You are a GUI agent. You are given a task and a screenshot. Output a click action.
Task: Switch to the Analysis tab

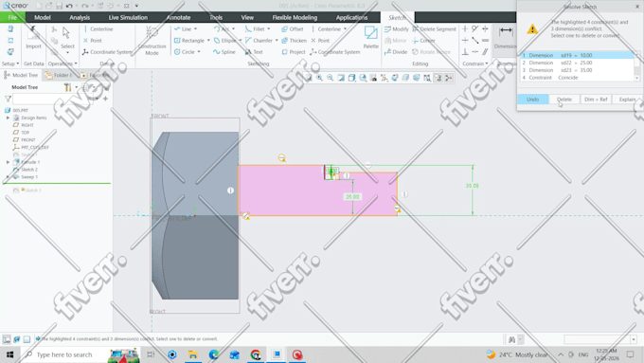[x=80, y=17]
